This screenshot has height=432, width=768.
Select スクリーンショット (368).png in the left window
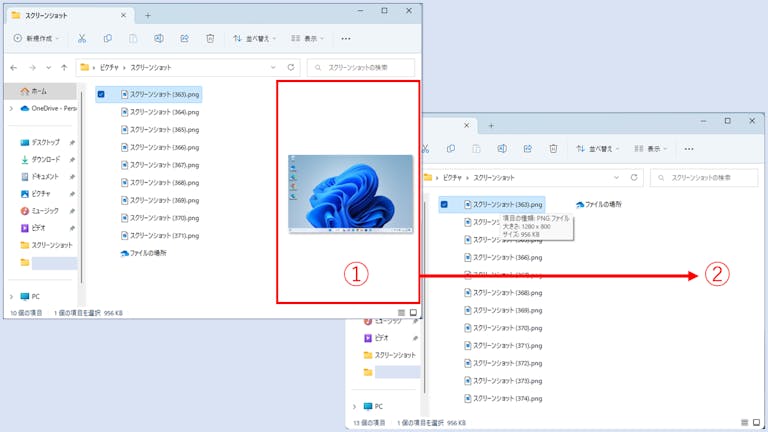[x=160, y=183]
